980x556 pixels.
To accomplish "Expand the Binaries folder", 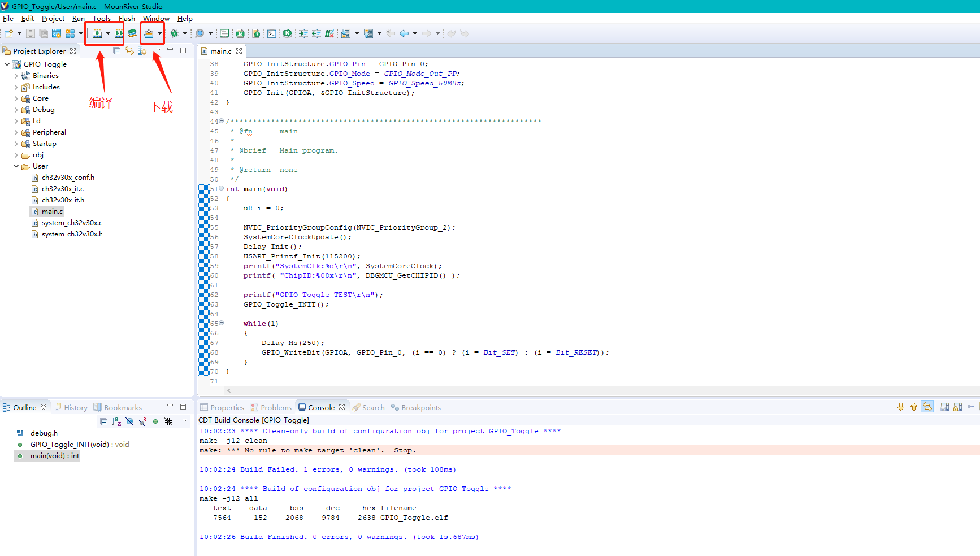I will click(x=16, y=76).
